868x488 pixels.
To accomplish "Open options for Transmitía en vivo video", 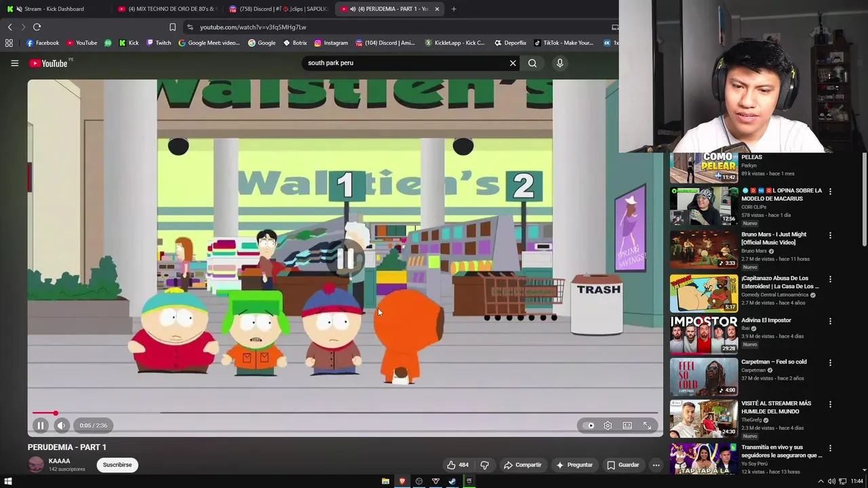I will coord(830,448).
